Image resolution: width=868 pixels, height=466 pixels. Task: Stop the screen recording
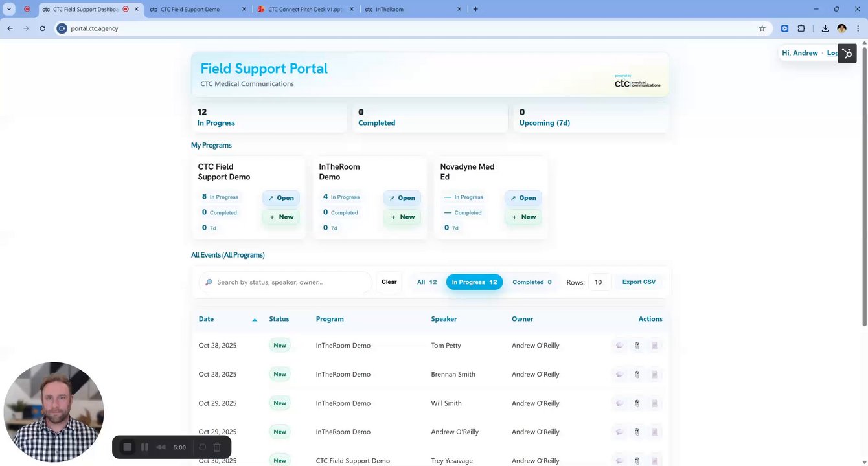click(x=128, y=447)
